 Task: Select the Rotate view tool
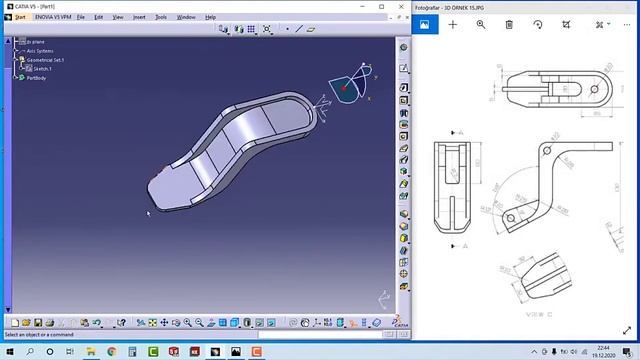[176, 323]
